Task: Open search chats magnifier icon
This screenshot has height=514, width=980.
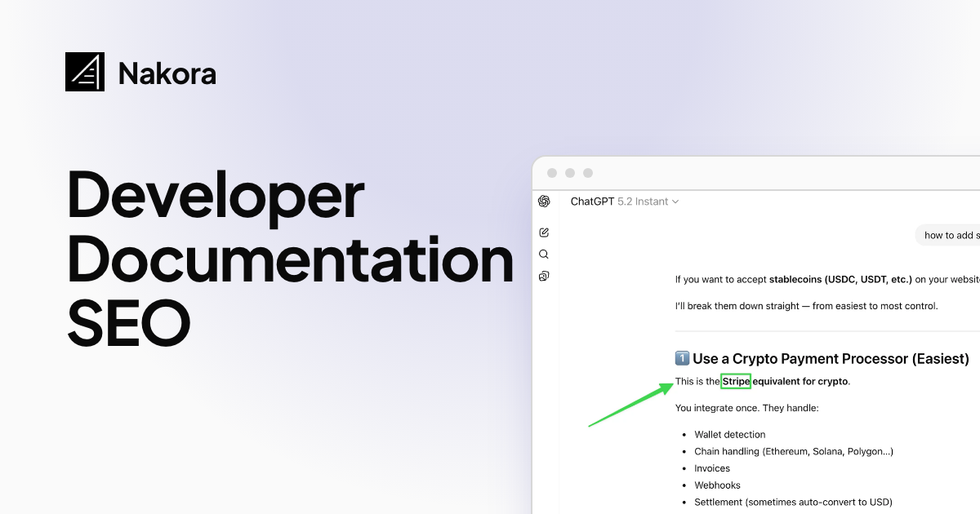Action: (x=544, y=255)
